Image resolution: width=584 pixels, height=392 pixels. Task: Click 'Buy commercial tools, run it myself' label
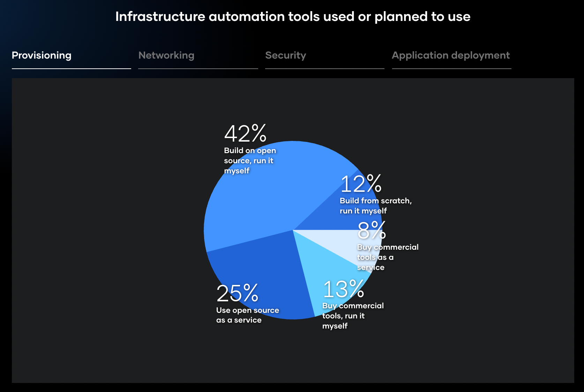coord(353,316)
